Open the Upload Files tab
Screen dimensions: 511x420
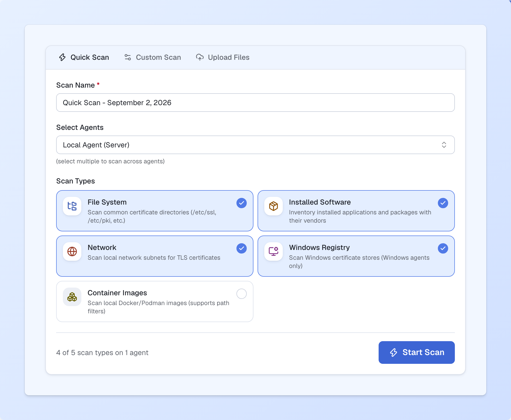pos(223,57)
